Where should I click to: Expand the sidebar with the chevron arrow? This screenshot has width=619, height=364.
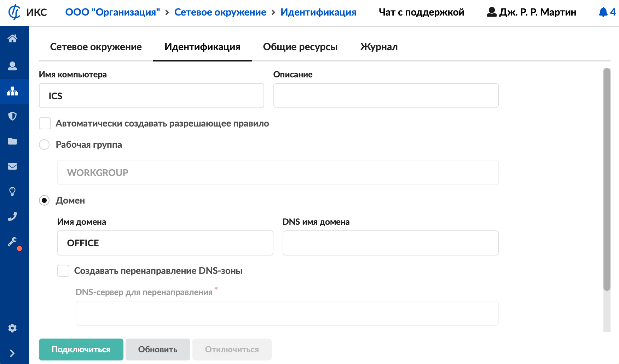coord(13,353)
